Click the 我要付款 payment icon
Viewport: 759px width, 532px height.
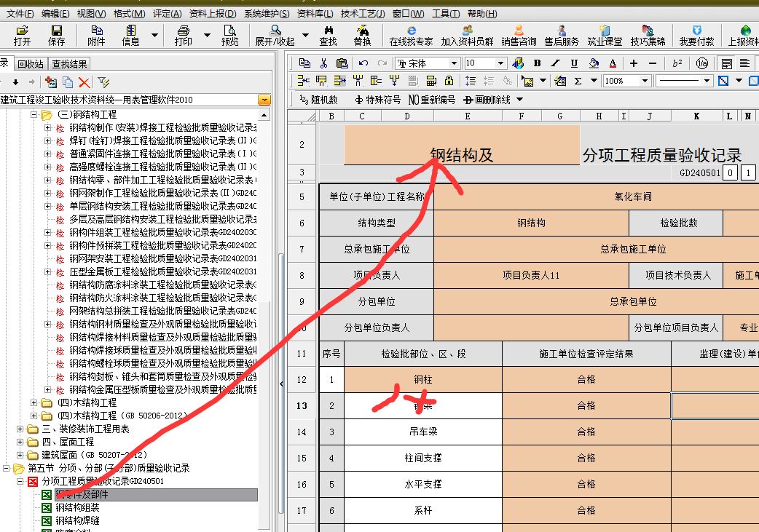696,34
